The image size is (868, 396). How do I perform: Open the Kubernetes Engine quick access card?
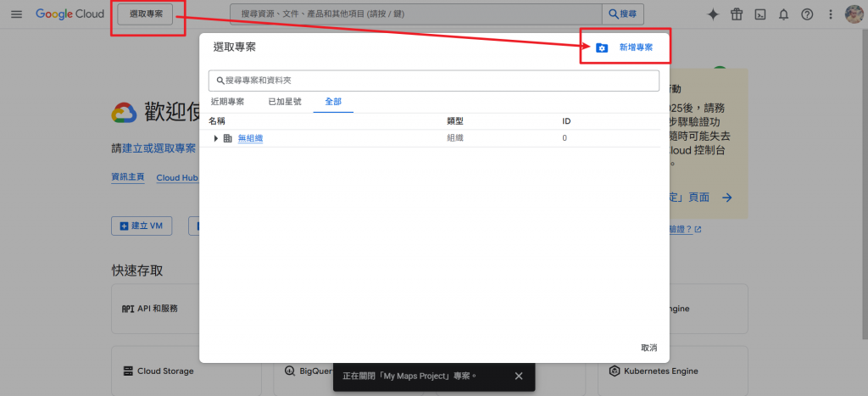[x=672, y=371]
